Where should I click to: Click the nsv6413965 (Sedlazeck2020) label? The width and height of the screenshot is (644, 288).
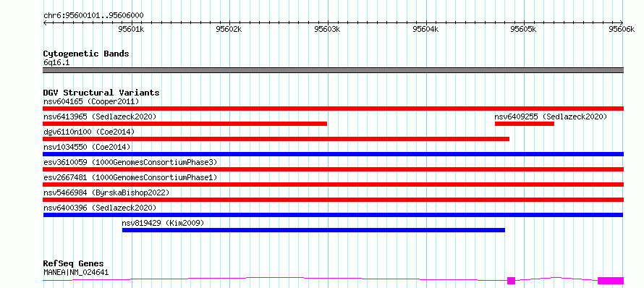100,117
